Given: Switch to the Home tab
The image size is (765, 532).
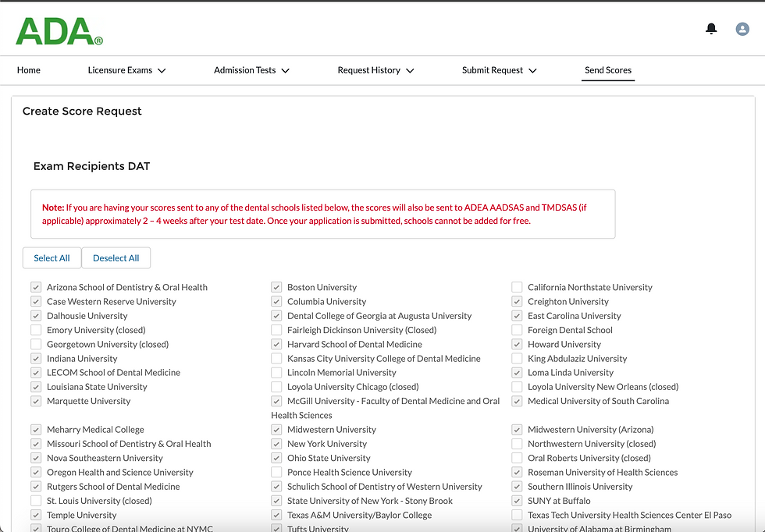Looking at the screenshot, I should coord(28,69).
